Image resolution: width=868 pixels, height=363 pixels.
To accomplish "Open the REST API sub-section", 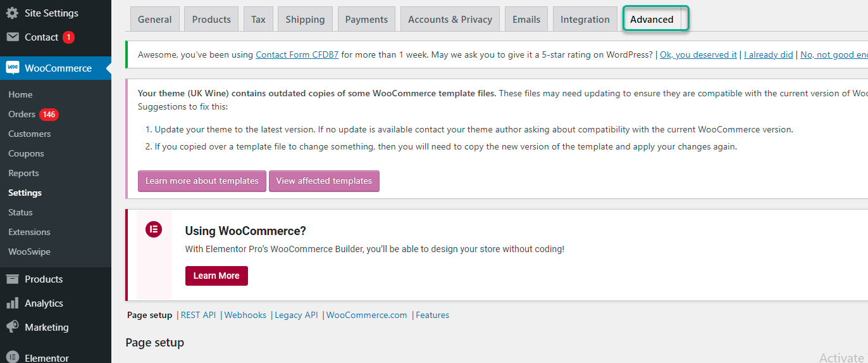I will 198,315.
